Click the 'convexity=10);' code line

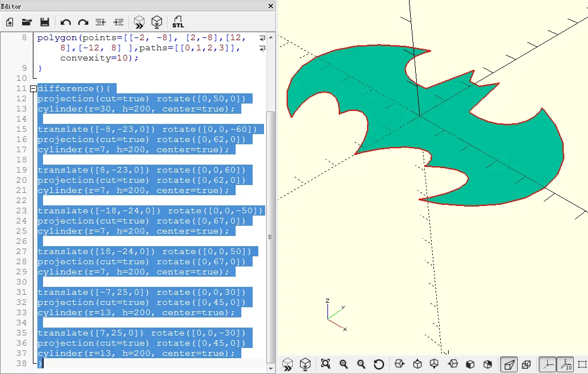coord(99,58)
